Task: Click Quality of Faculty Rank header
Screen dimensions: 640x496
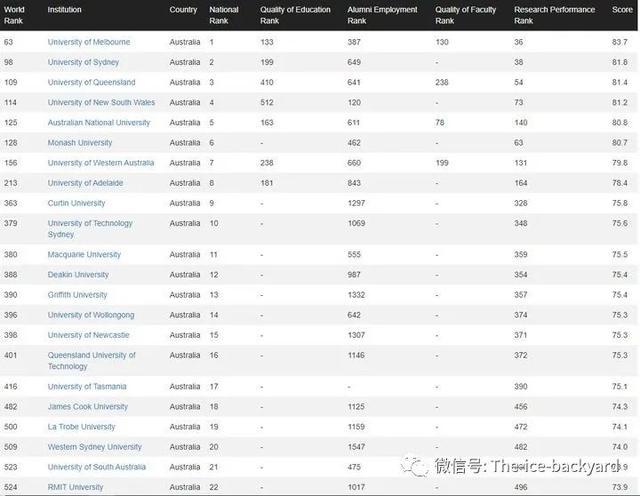Action: coord(465,15)
